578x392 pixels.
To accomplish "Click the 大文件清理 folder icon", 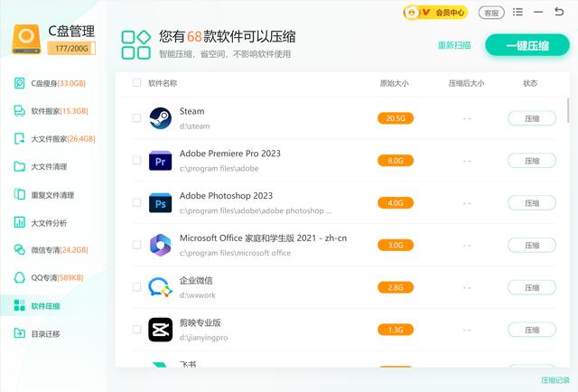I will pyautogui.click(x=19, y=166).
